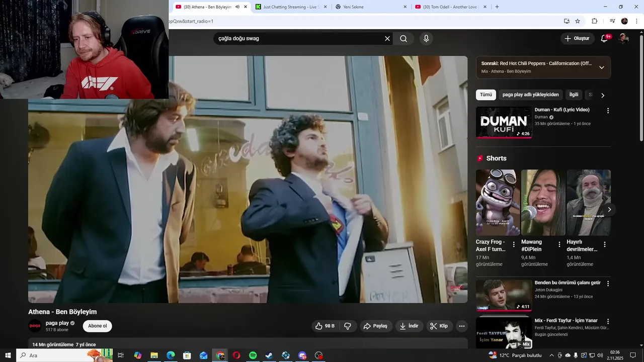Open options for Mawang #DiPlein short
644x362 pixels.
559,244
